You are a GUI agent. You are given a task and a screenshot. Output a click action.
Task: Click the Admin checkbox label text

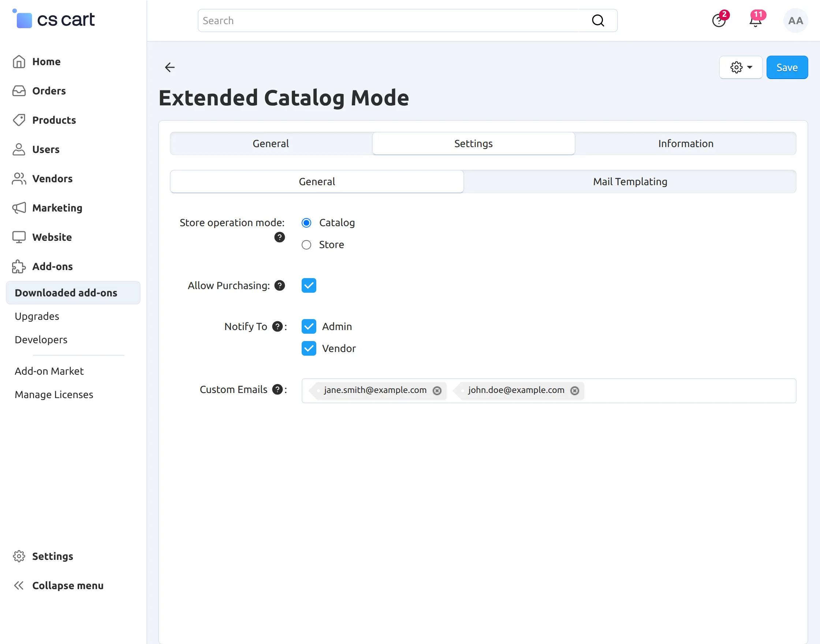(x=337, y=326)
